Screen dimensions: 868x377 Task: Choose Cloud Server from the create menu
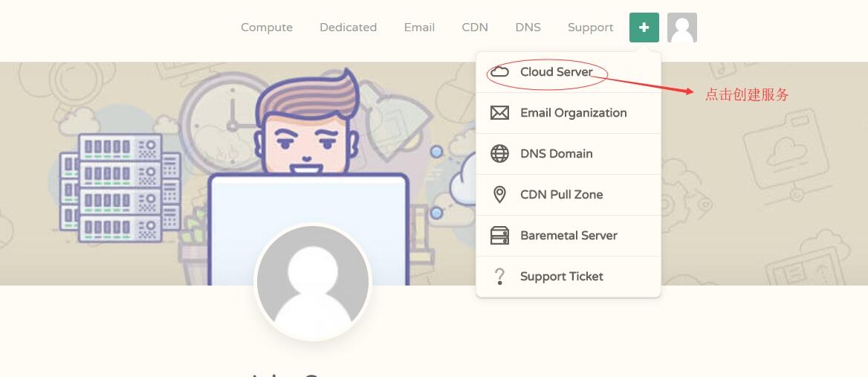coord(569,72)
